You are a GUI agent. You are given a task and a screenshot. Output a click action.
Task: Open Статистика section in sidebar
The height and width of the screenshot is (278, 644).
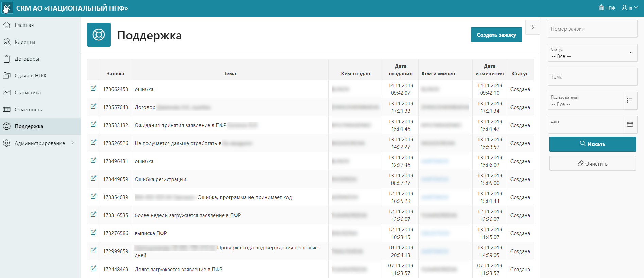[40, 93]
